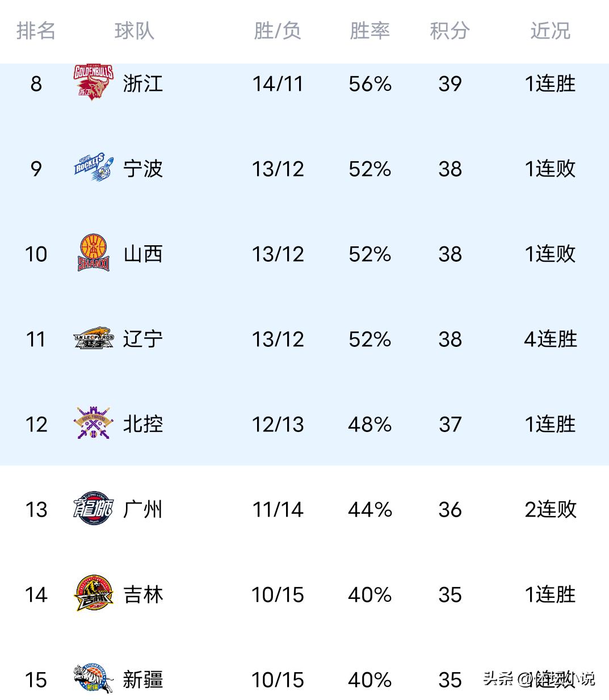Open the Xinjiang Flying Tigers logo
The image size is (609, 700).
tap(94, 679)
